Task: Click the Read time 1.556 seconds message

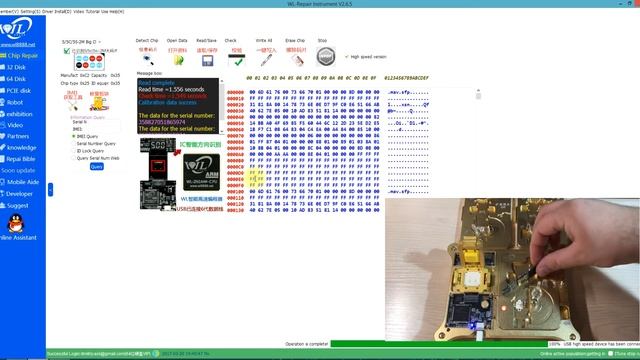Action: [171, 89]
